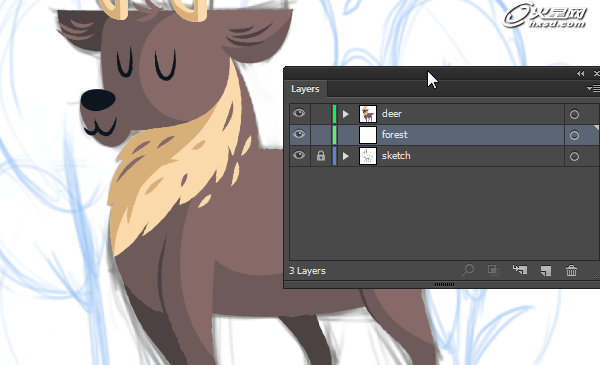Click the deer layer thumbnail

368,114
